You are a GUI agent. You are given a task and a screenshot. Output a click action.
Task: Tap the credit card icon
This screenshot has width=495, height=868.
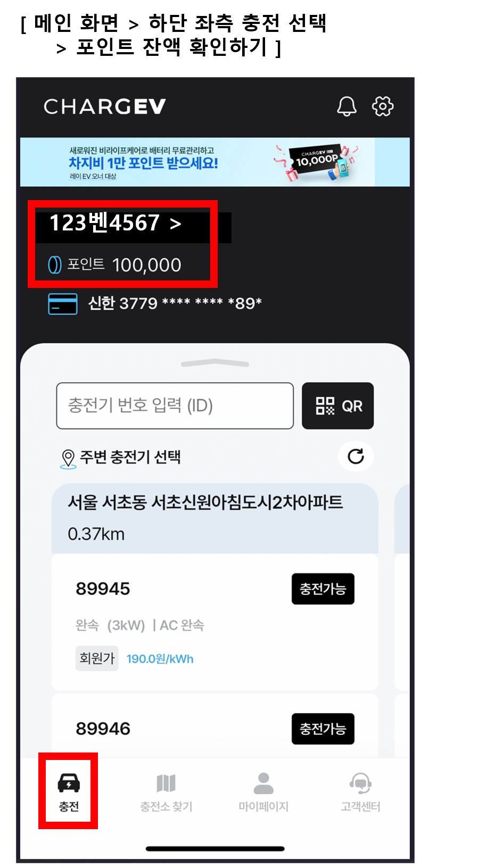[63, 304]
